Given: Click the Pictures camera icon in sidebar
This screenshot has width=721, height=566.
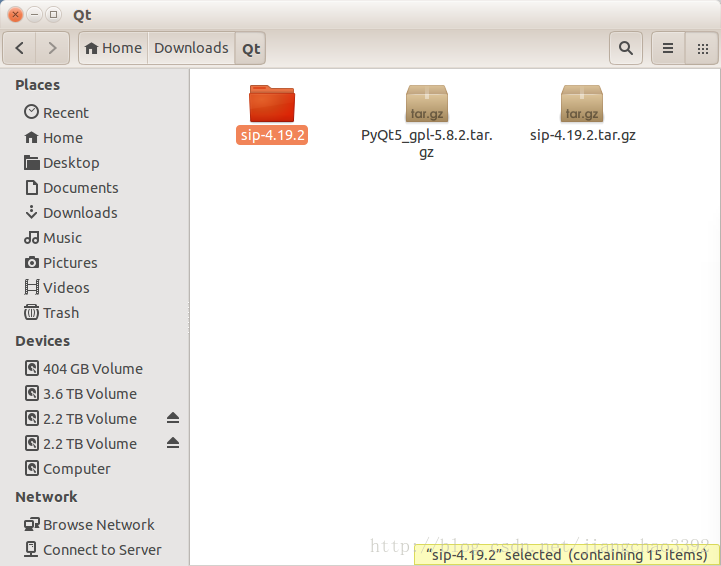Looking at the screenshot, I should 31,262.
